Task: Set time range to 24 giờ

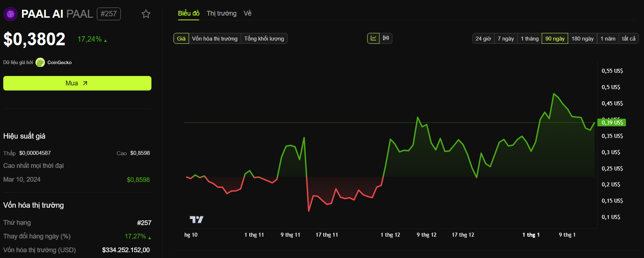Action: [483, 39]
